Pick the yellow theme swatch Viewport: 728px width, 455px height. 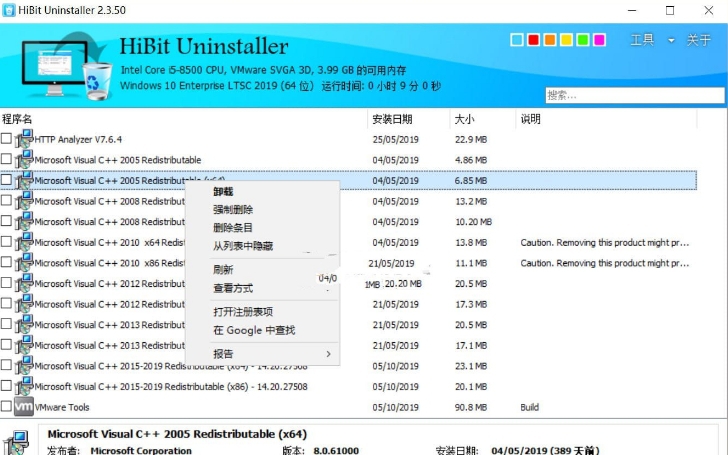(x=566, y=40)
